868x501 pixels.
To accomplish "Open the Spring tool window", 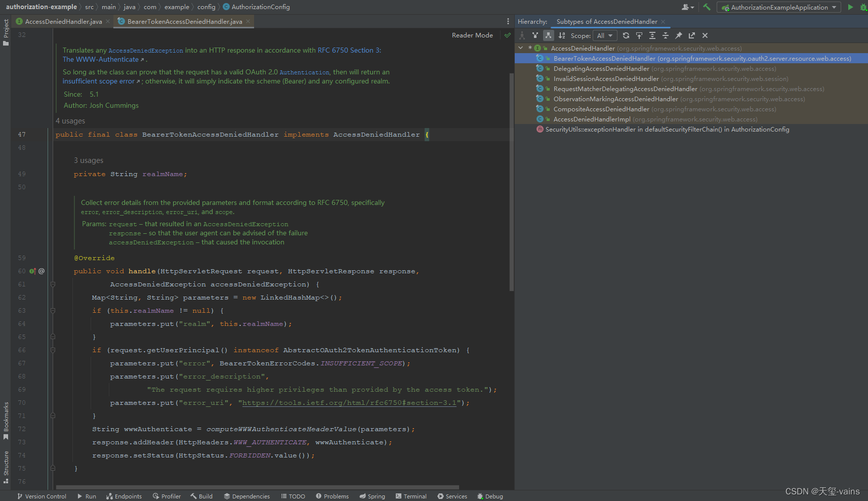I will (372, 496).
